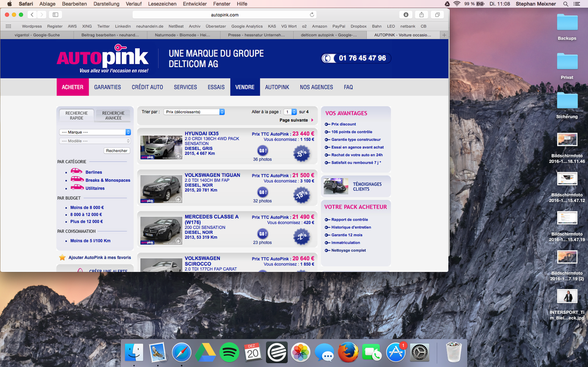Open the Trash in the Dock
This screenshot has width=588, height=367.
click(454, 352)
